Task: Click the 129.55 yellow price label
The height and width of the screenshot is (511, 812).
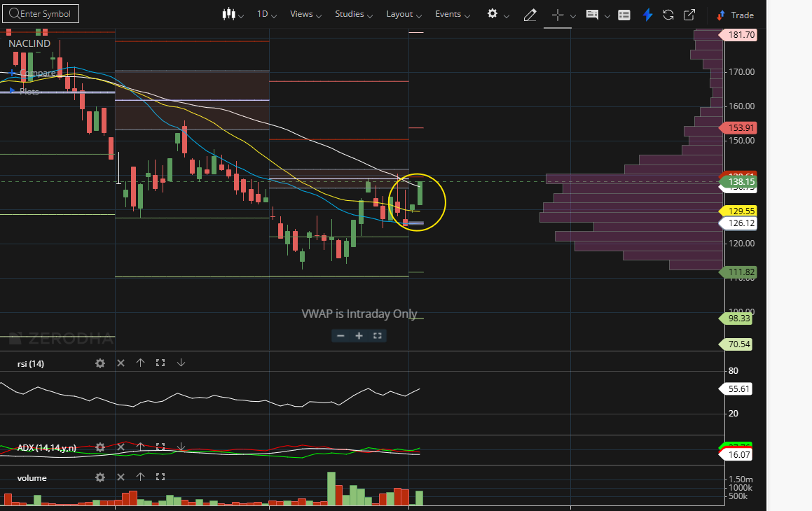Action: [738, 211]
